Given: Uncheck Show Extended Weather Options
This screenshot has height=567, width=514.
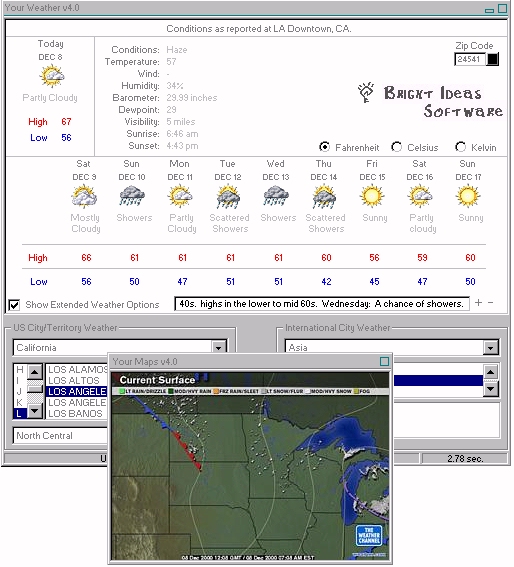Looking at the screenshot, I should click(x=14, y=305).
